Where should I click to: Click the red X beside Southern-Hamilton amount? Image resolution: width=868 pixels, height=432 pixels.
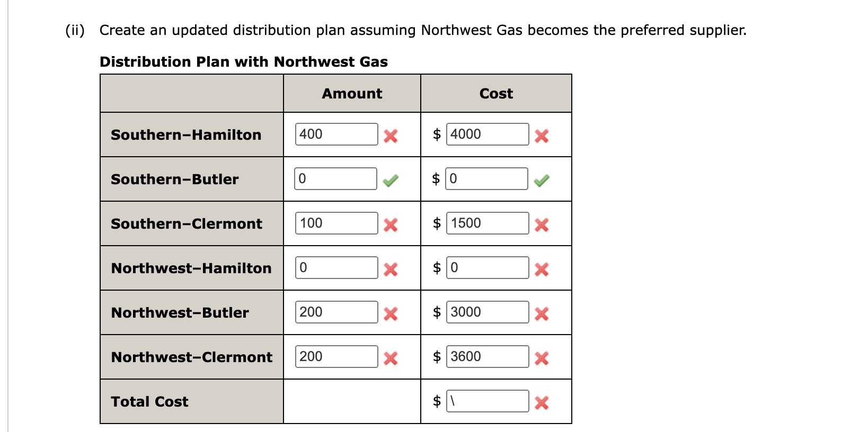391,136
